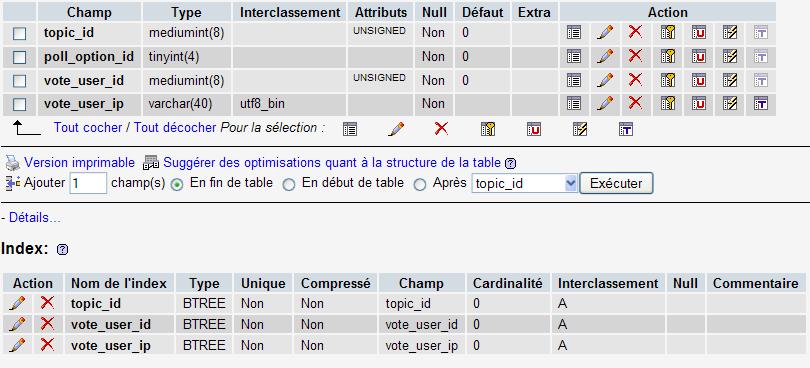
Task: Click the Exécuter button
Action: coord(616,183)
